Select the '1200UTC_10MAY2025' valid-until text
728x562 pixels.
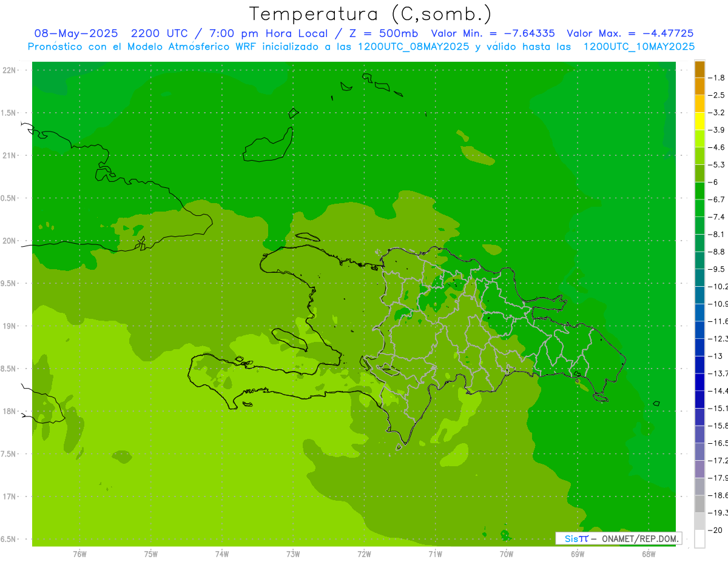point(639,47)
